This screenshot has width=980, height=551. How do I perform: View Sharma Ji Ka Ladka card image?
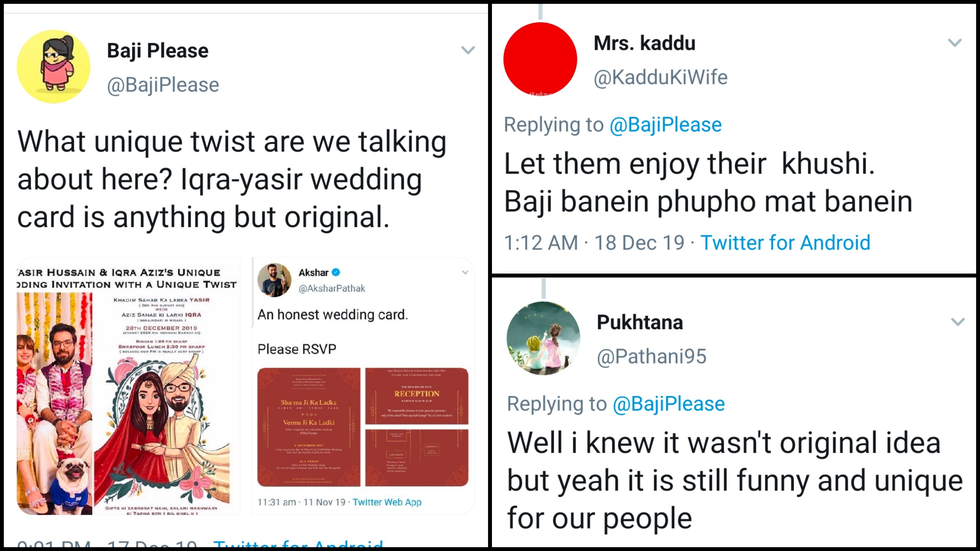pos(308,427)
